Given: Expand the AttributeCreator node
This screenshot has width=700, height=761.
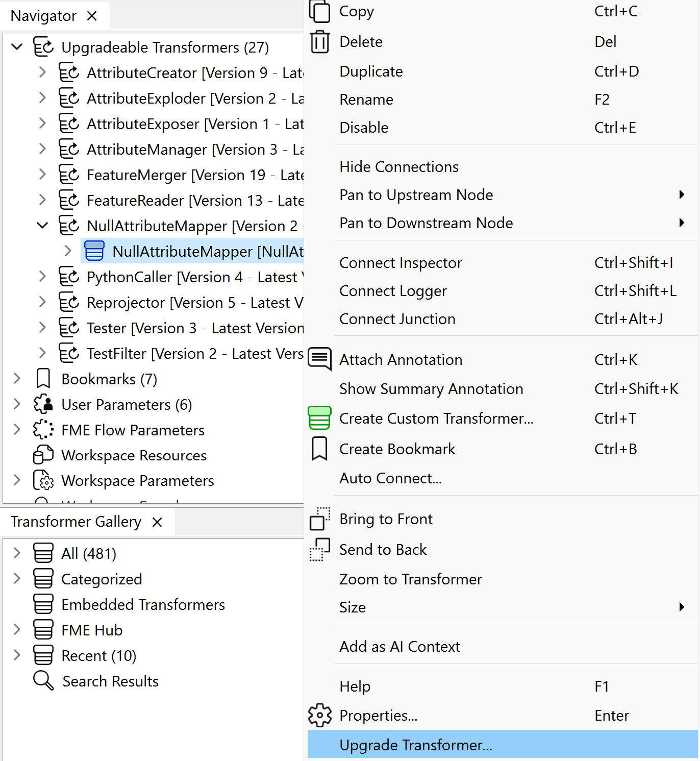Looking at the screenshot, I should click(42, 72).
